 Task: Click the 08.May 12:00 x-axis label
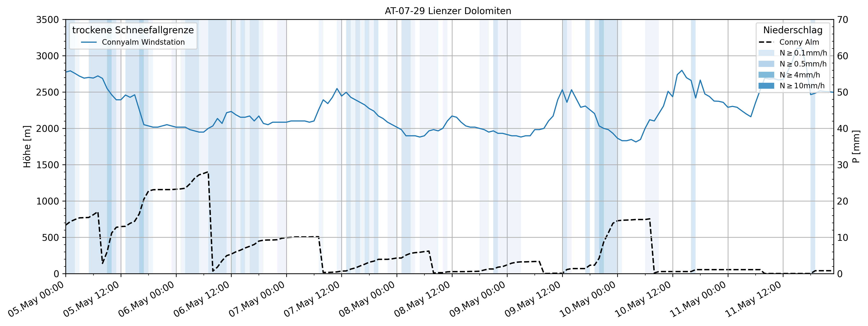coord(422,299)
